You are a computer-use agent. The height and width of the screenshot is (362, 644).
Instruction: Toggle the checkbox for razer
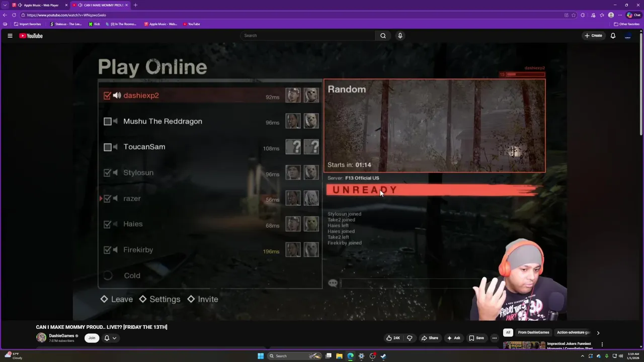(107, 199)
